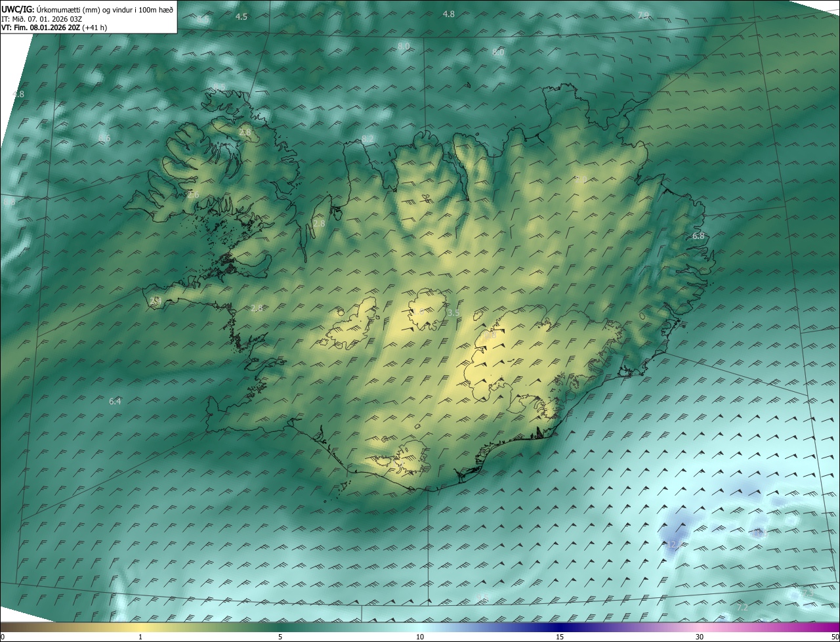Viewport: 840px width, 642px height.
Task: Click the '15' tick label on color scale
Action: tap(560, 637)
